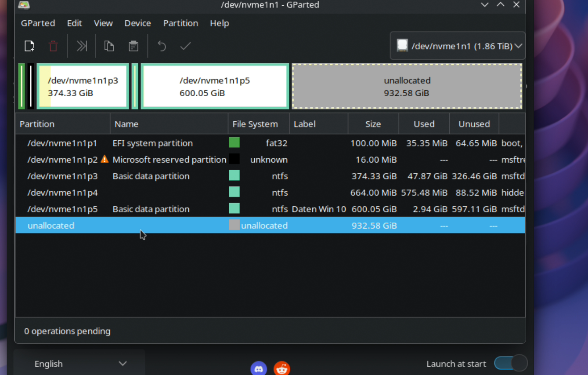Click the Resize/Move partition toolbar icon
The image size is (588, 375).
[x=82, y=46]
